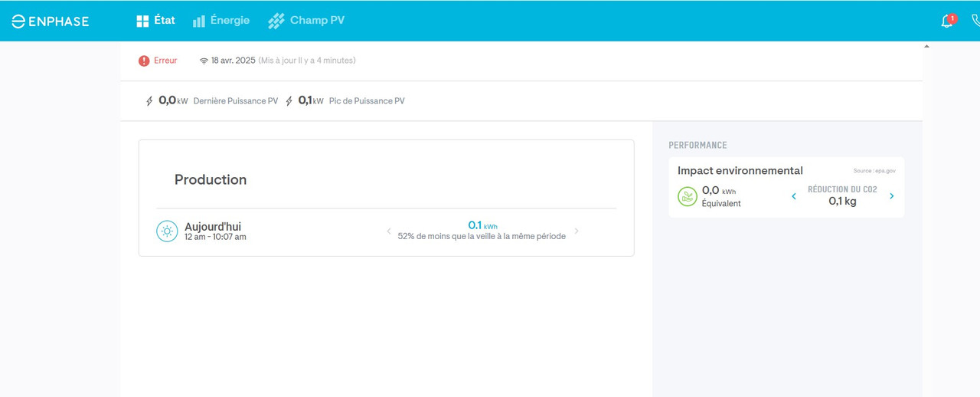The width and height of the screenshot is (980, 397).
Task: Go to next production period arrow
Action: 577,231
